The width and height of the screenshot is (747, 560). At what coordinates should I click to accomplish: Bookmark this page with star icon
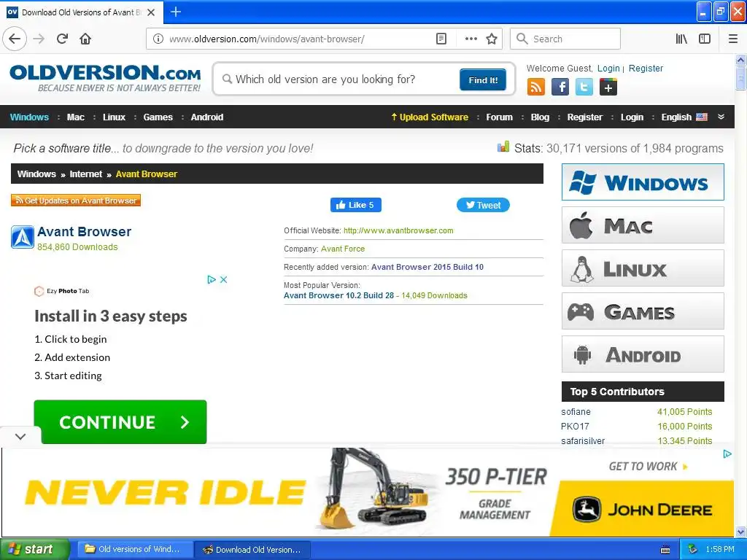492,39
